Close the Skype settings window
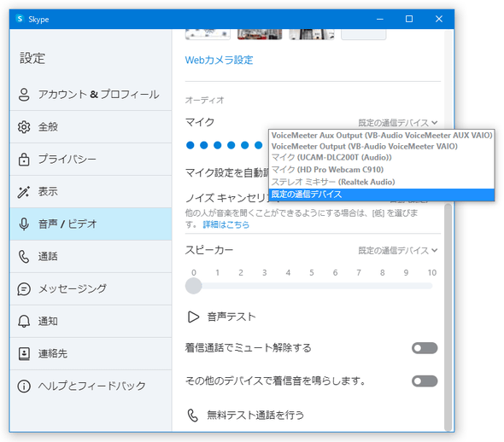The image size is (504, 442). coord(439,19)
